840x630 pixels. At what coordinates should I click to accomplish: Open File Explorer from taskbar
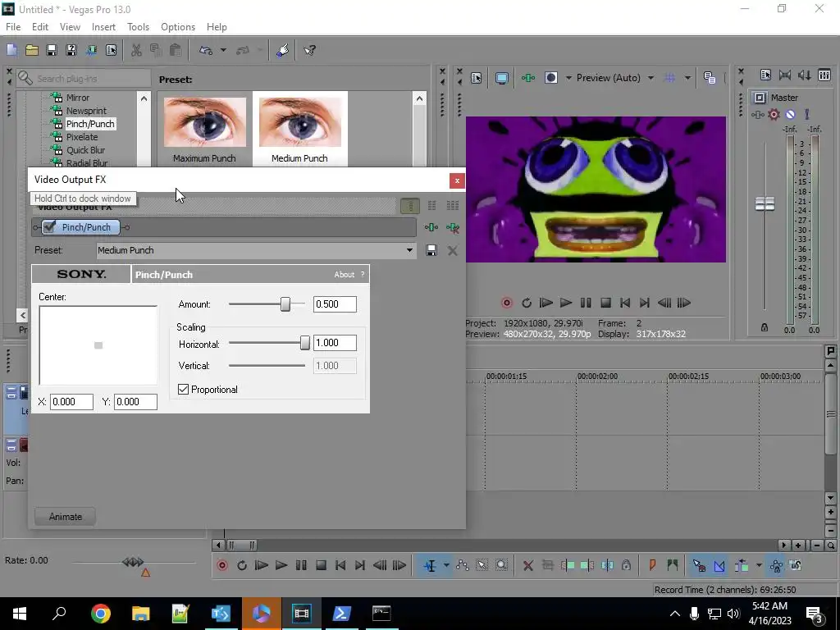(x=140, y=614)
